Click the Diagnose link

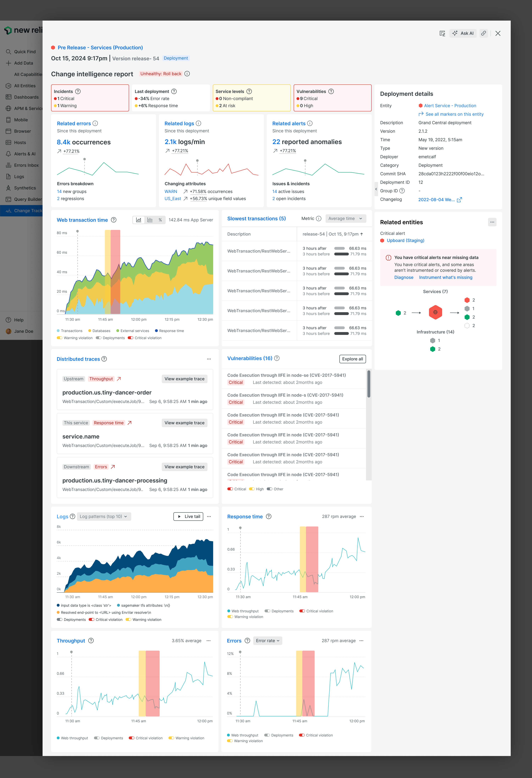[403, 278]
